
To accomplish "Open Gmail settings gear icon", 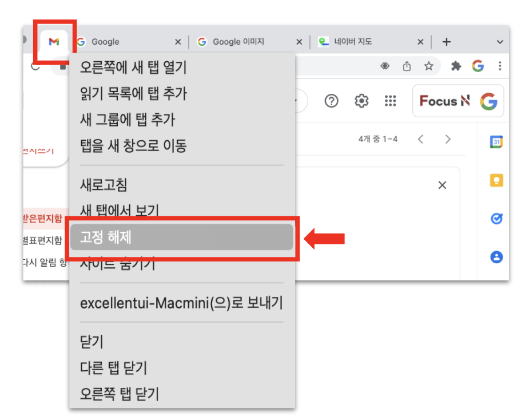I will pyautogui.click(x=361, y=101).
